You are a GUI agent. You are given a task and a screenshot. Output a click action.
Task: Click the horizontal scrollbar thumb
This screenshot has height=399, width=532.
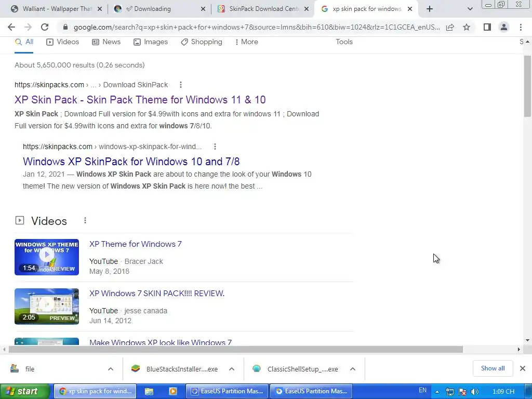click(x=236, y=350)
